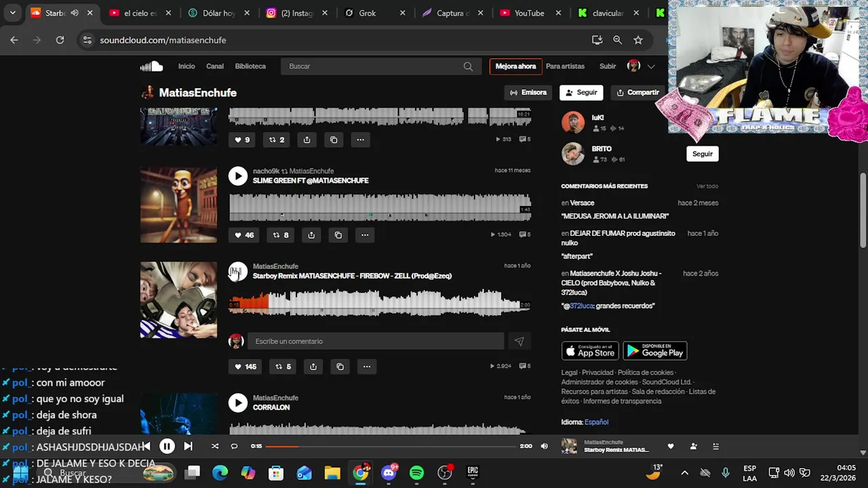The image size is (868, 488).
Task: Like the Starboy Remix track (145 likes)
Action: 245,367
